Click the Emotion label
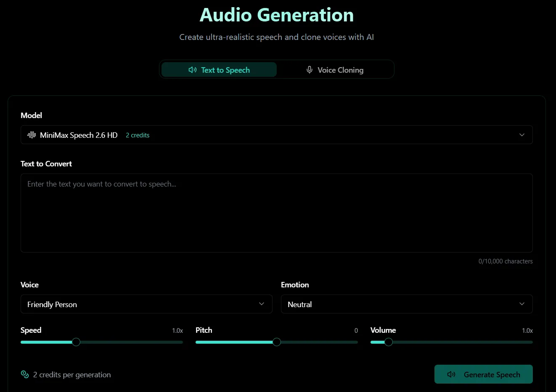556x392 pixels. coord(295,285)
